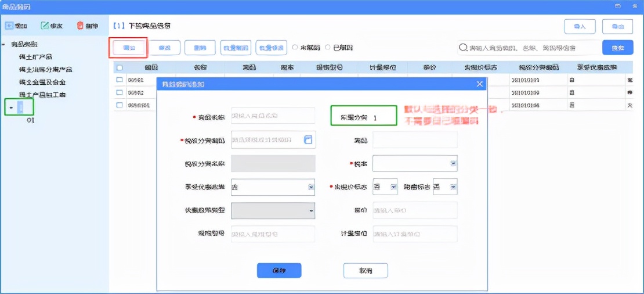Click the 编码 column header
644x294 pixels.
coord(151,67)
